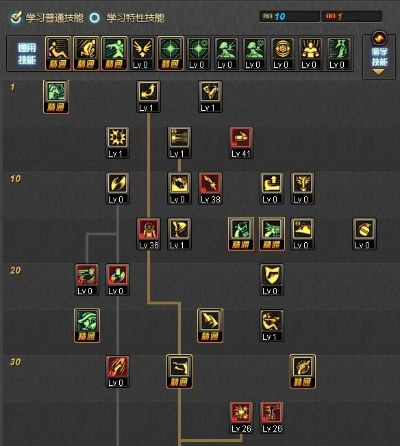The width and height of the screenshot is (400, 446).
Task: Click the blue SP points field showing 10
Action: click(289, 16)
